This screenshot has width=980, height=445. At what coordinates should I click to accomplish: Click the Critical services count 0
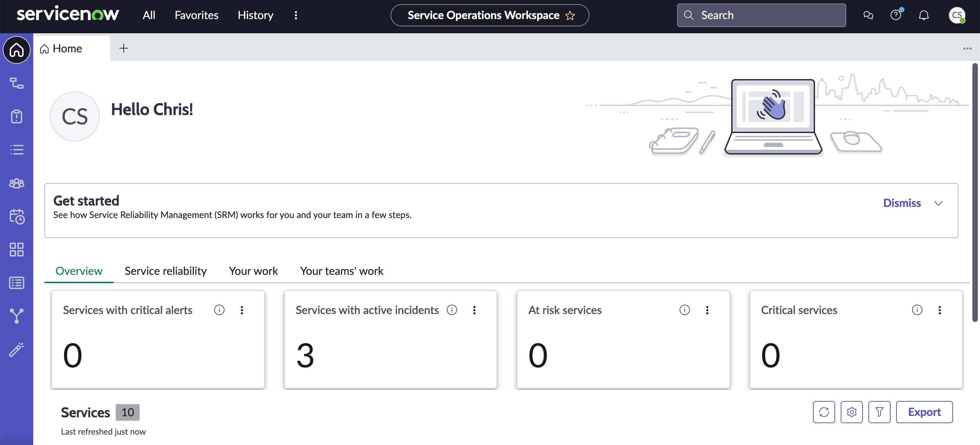pos(771,355)
